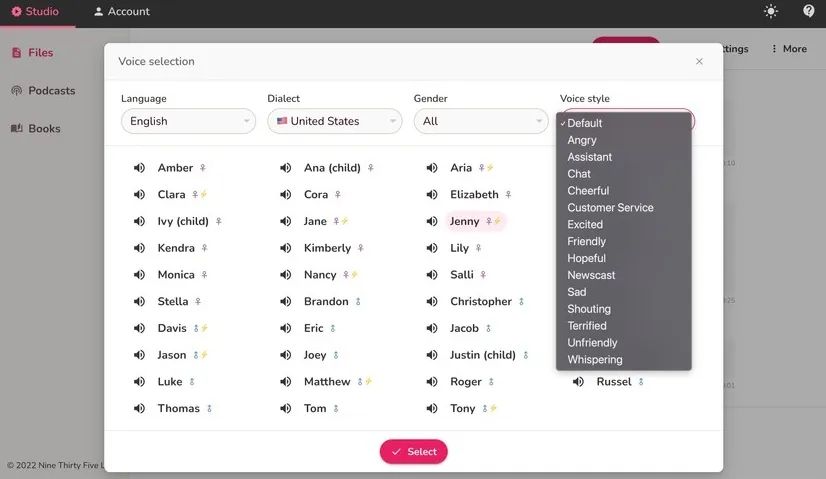Listen to Matthew's voice sample
This screenshot has height=479, width=826.
coord(286,382)
